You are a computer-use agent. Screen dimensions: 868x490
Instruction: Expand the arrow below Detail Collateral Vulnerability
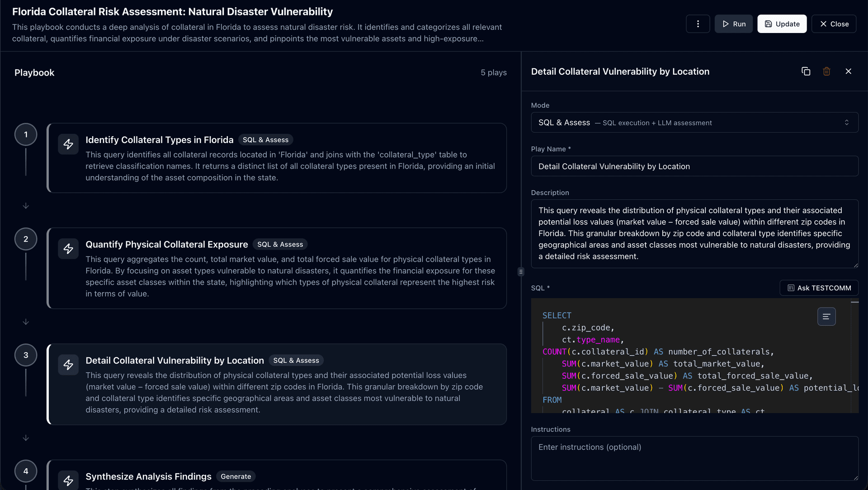pyautogui.click(x=26, y=438)
